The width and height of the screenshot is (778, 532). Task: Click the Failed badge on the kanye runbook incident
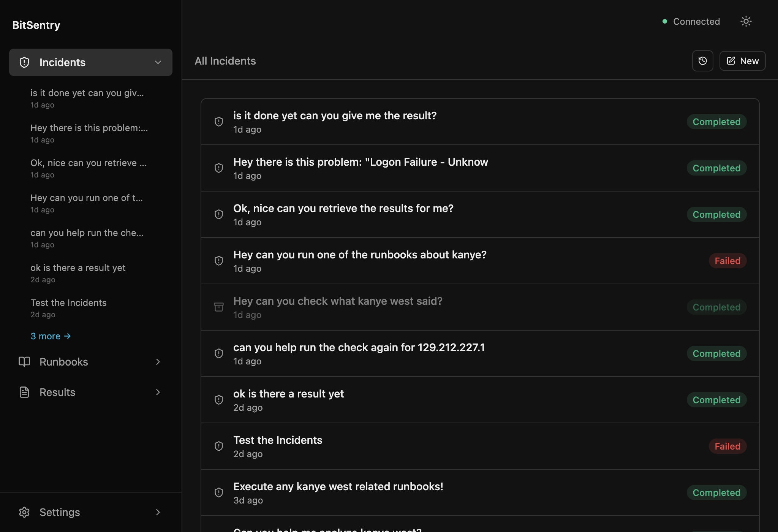click(x=727, y=261)
